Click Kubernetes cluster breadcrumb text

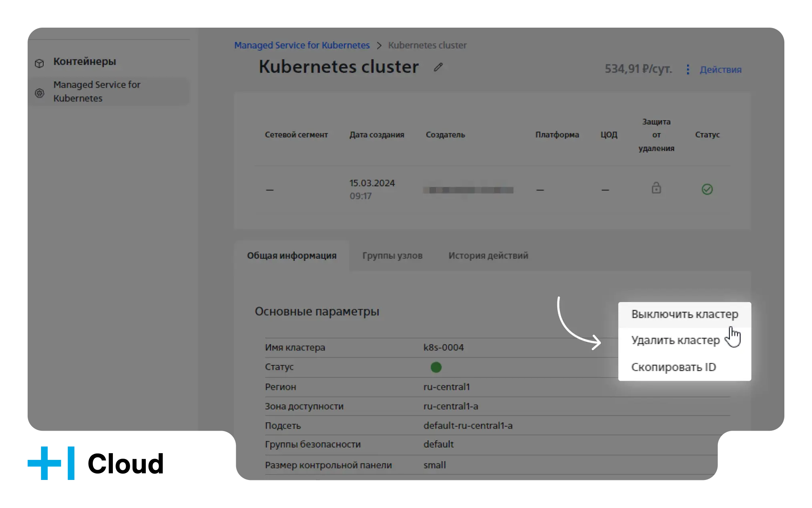pyautogui.click(x=427, y=45)
